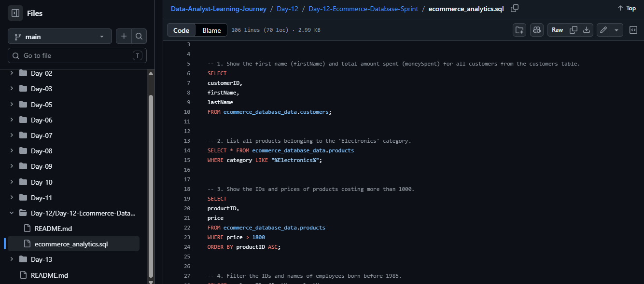The height and width of the screenshot is (284, 644).
Task: Go to Day-12-Ecommerce-Database-Sprint breadcrumb
Action: (364, 9)
